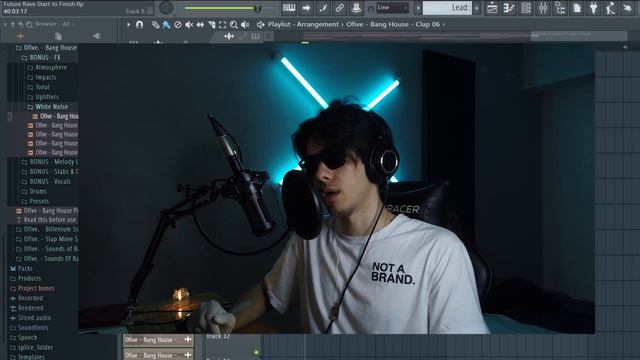Open the Channel rack view icon

tap(526, 8)
